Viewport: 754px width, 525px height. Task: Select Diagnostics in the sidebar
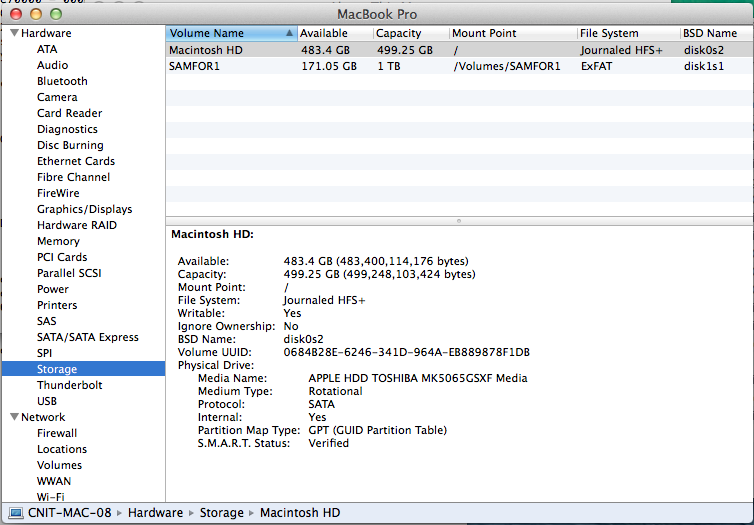(67, 129)
